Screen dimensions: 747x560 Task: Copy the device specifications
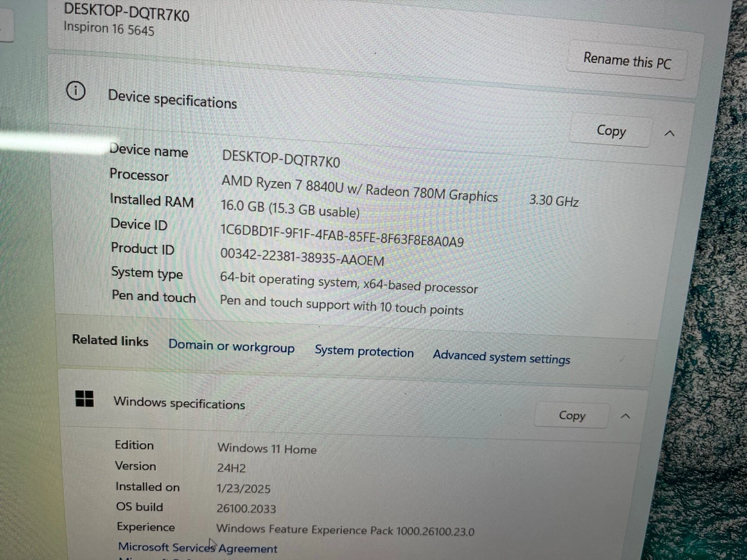(611, 131)
